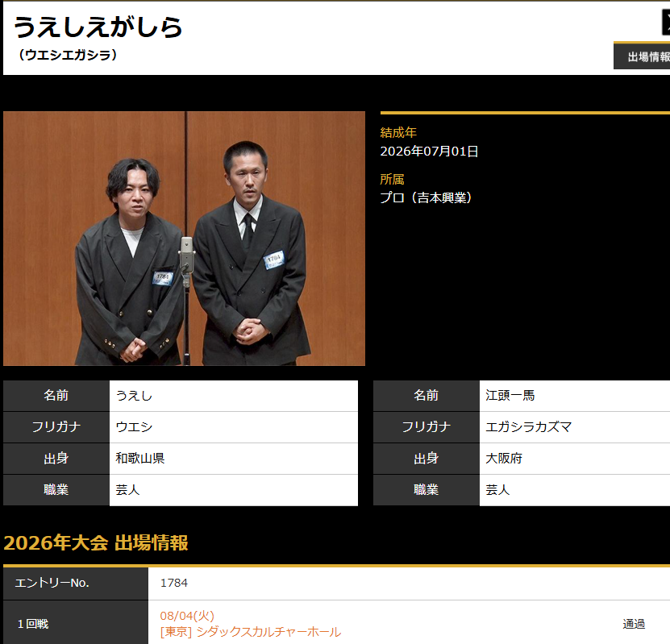Click the furigana エガシラカズマ
The height and width of the screenshot is (644, 670).
[529, 427]
